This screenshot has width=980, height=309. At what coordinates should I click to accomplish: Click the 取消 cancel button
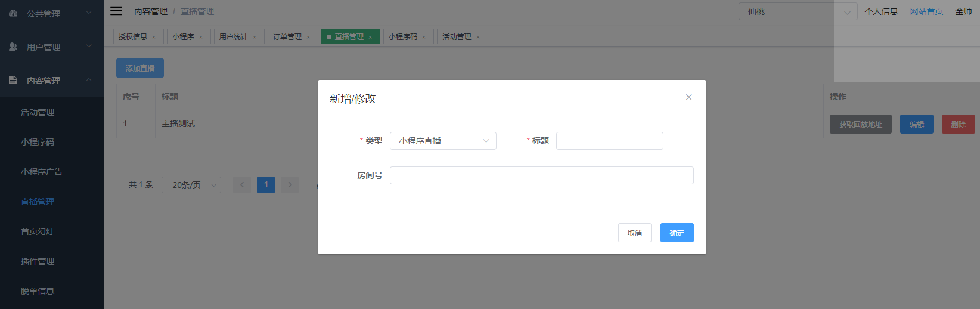(x=635, y=233)
